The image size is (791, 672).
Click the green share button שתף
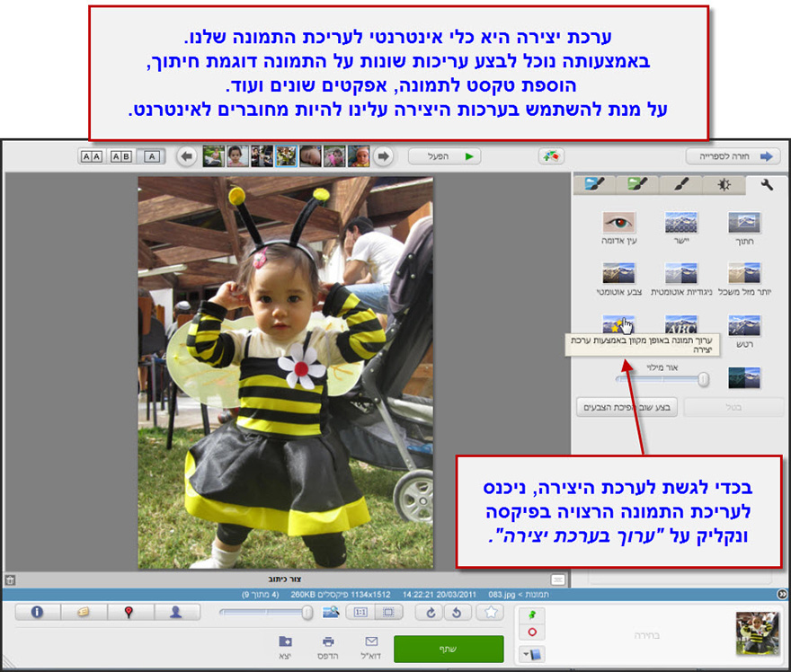(x=449, y=649)
